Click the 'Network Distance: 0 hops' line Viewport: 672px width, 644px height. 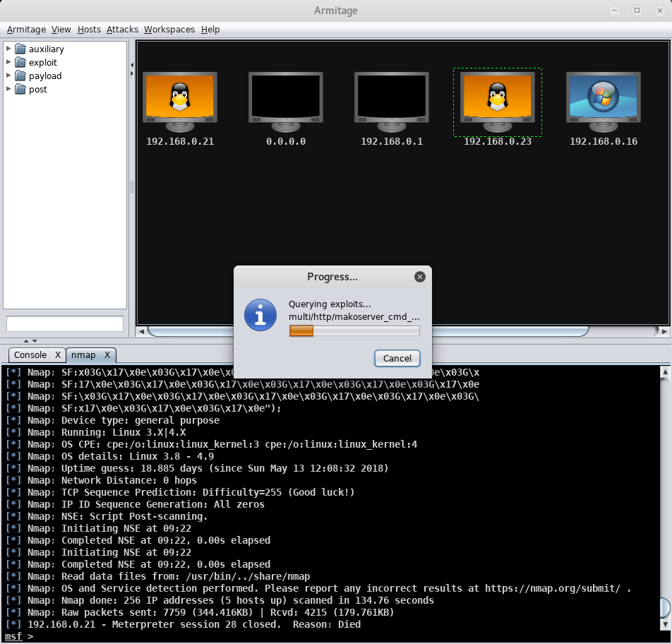pos(101,480)
